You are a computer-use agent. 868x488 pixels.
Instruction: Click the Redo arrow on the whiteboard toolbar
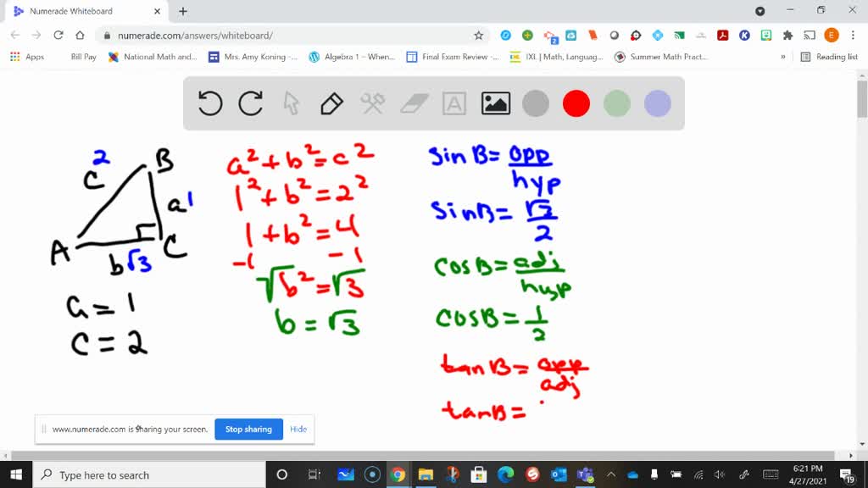(x=251, y=103)
